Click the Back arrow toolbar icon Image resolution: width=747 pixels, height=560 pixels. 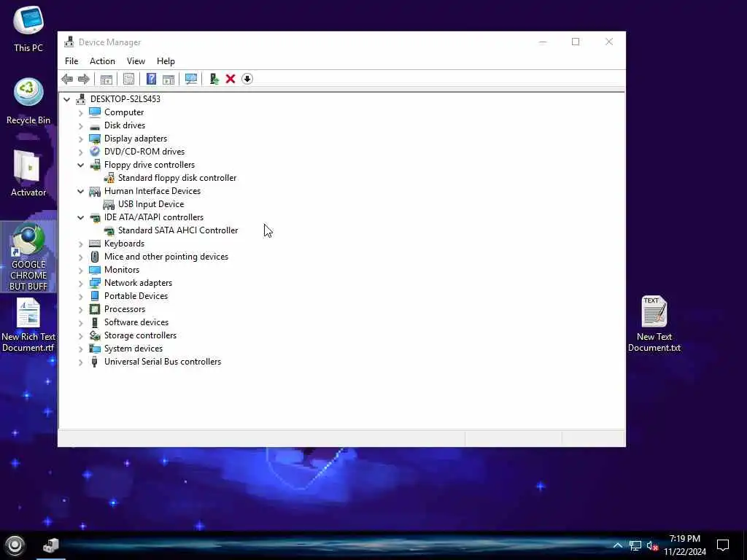(x=67, y=79)
